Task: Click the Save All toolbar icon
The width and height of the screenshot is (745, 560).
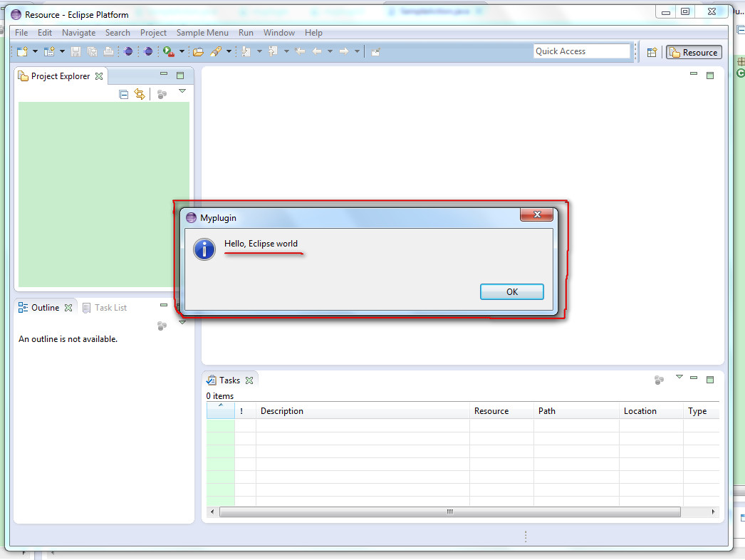Action: point(92,51)
